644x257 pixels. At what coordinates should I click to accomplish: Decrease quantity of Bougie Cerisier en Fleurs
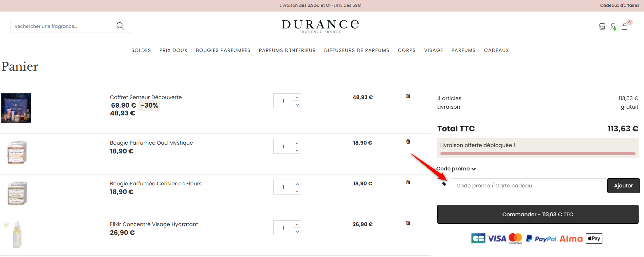click(x=297, y=191)
